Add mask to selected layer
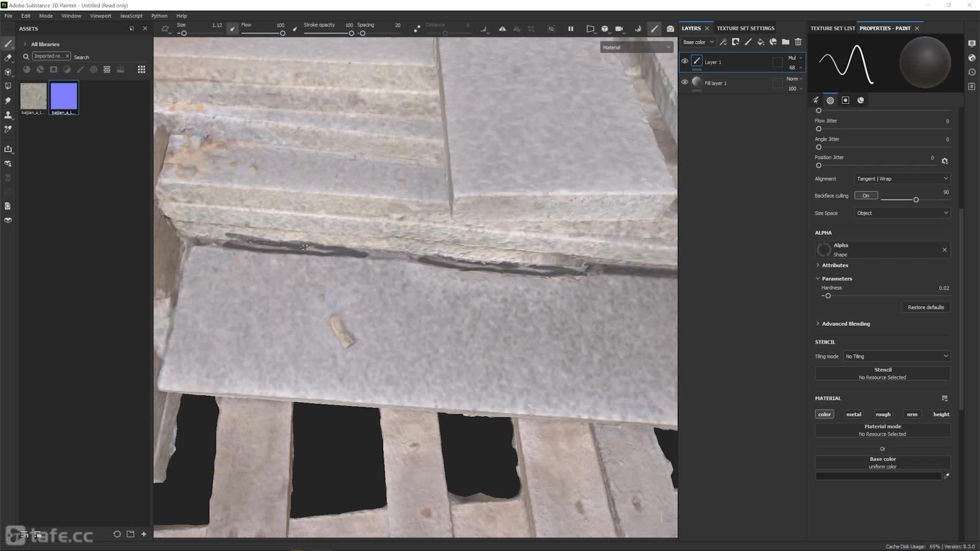The width and height of the screenshot is (980, 551). tap(736, 42)
